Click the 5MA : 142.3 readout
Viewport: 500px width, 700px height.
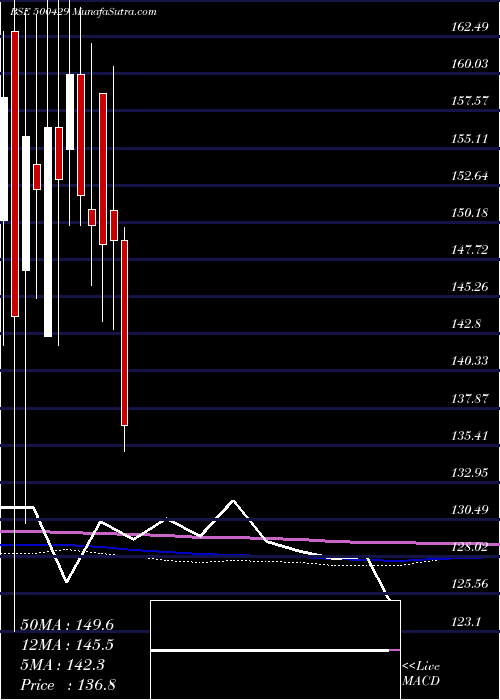(63, 665)
